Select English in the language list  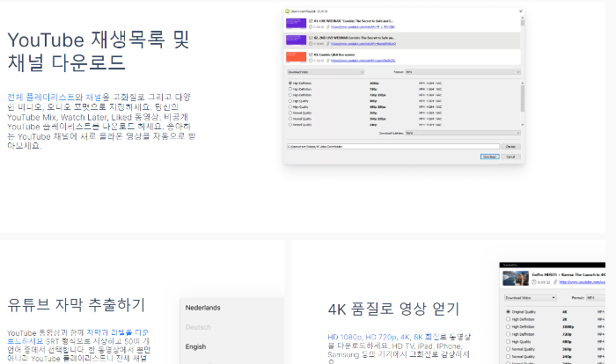(x=195, y=346)
